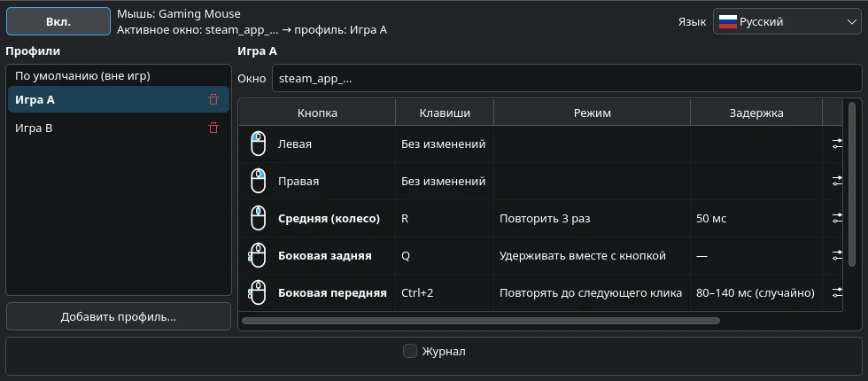
Task: Focus the Окно input field
Action: point(567,79)
